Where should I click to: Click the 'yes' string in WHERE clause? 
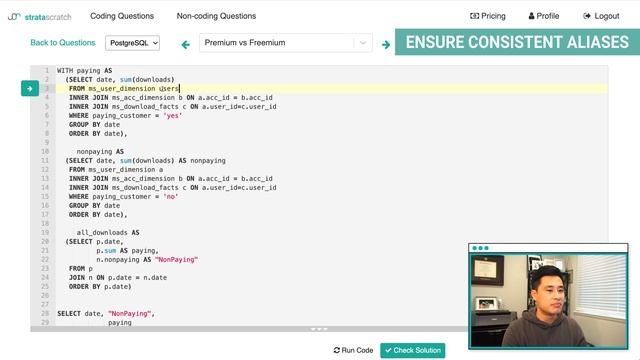coord(173,116)
